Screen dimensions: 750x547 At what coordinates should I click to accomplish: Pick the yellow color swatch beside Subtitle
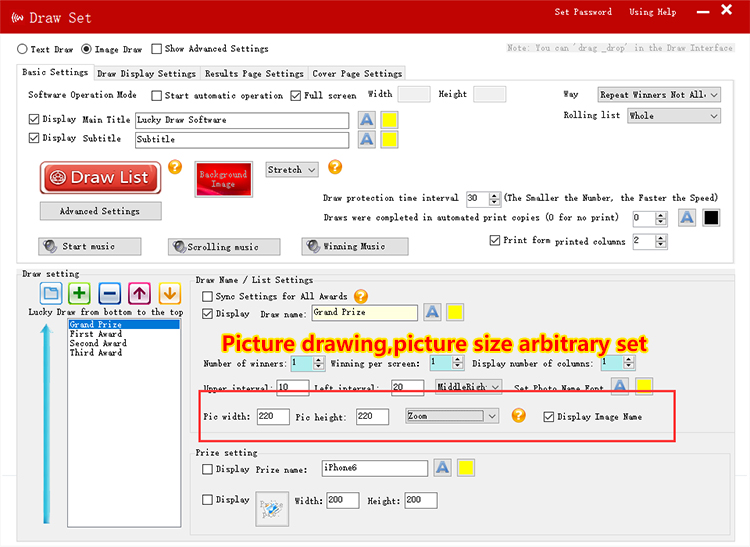(390, 139)
